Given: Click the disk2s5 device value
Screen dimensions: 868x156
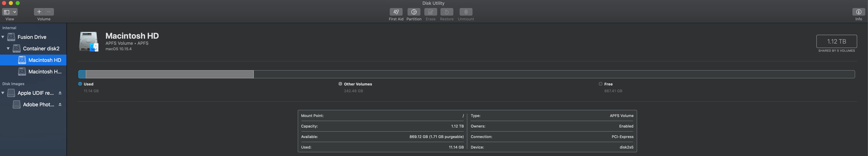Looking at the screenshot, I should (626, 147).
